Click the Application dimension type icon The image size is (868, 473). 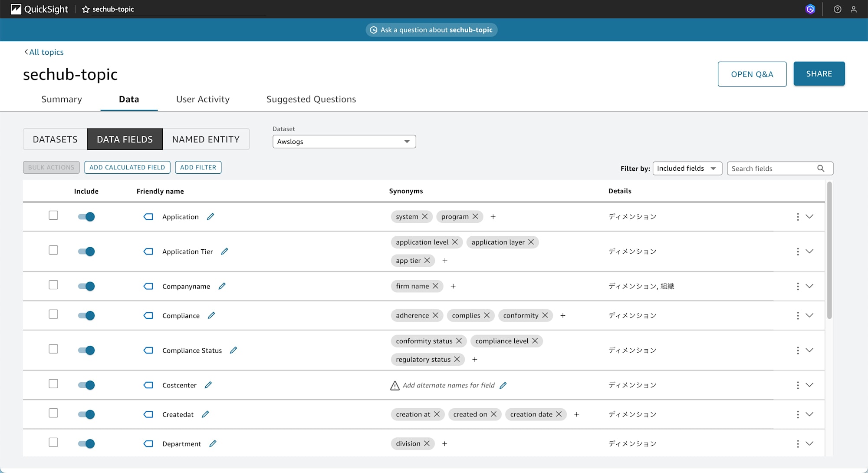tap(148, 216)
